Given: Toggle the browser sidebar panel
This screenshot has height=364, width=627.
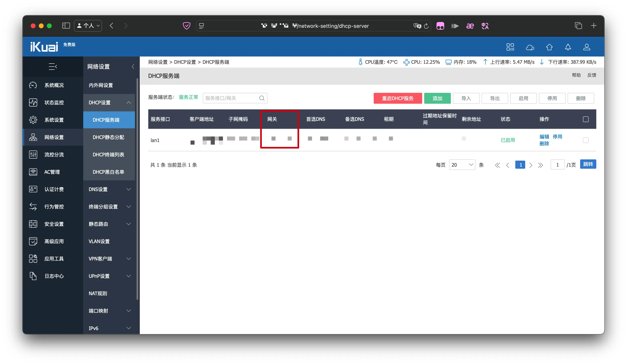Looking at the screenshot, I should 66,26.
